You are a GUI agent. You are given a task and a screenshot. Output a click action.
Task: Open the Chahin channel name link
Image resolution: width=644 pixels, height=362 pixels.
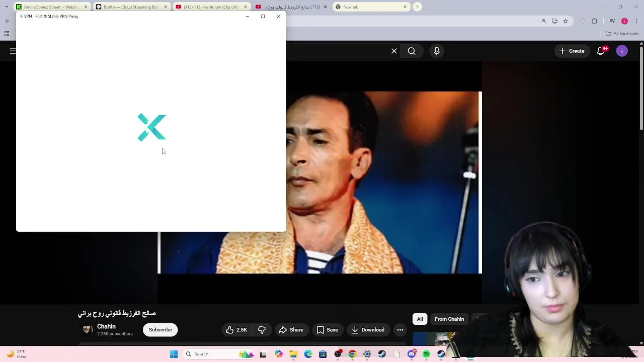(106, 326)
